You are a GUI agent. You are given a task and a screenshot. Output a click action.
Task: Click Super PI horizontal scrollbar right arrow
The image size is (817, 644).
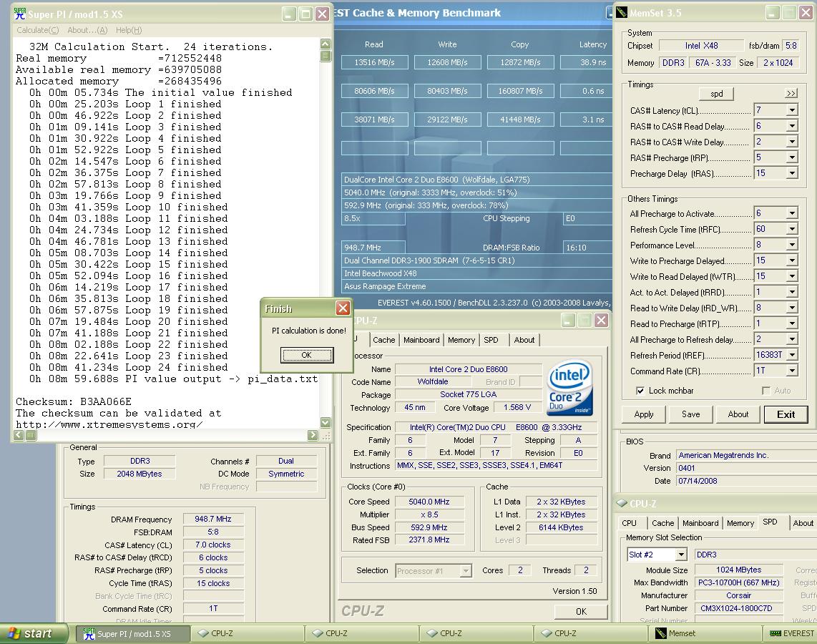(x=313, y=434)
